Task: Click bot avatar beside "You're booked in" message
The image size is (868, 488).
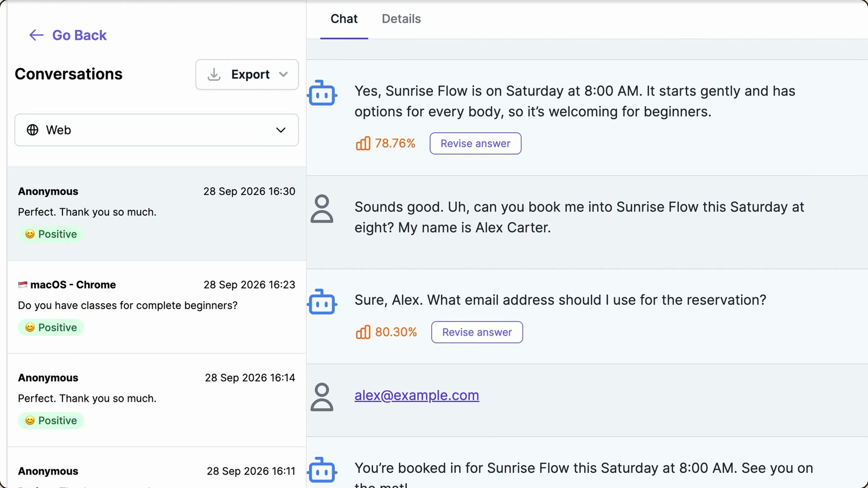Action: pos(322,470)
